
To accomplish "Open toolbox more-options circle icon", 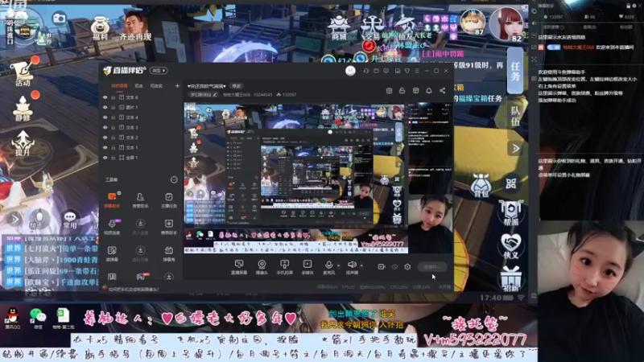I will tap(174, 179).
